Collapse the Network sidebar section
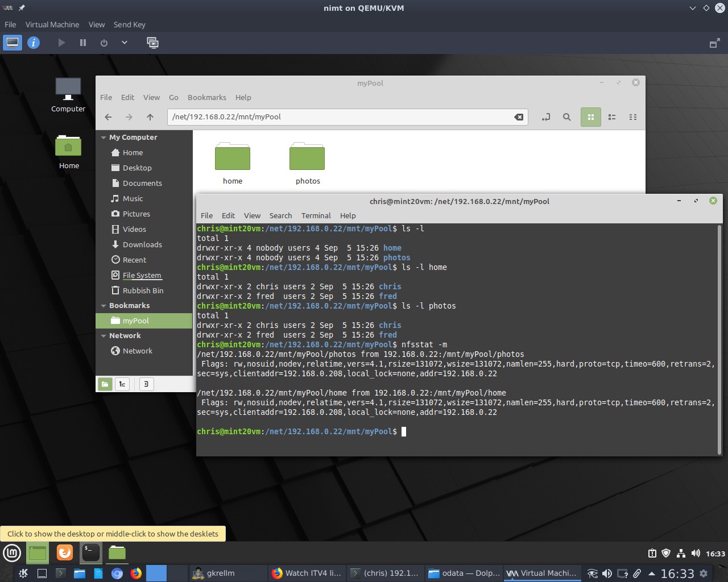The height and width of the screenshot is (582, 728). click(x=104, y=336)
